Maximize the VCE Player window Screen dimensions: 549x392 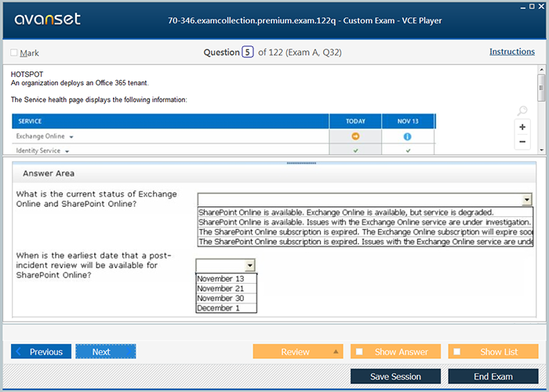532,6
